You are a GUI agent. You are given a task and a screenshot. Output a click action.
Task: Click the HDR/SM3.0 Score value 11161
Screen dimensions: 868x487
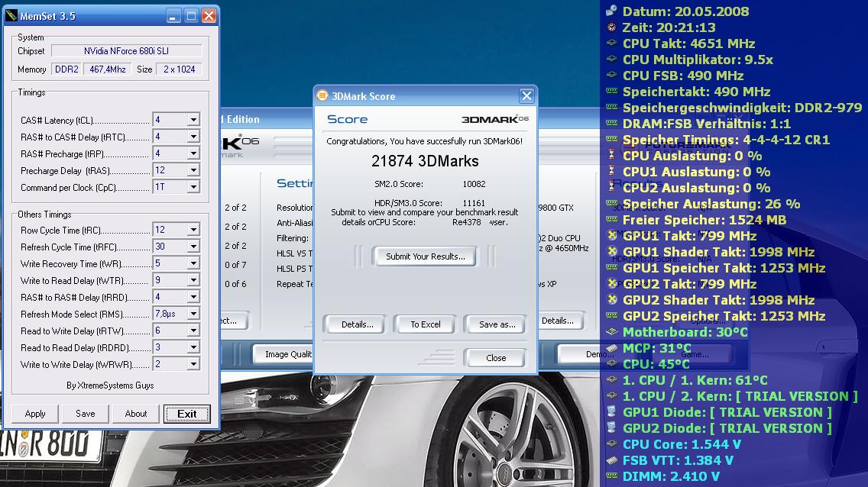click(x=474, y=203)
